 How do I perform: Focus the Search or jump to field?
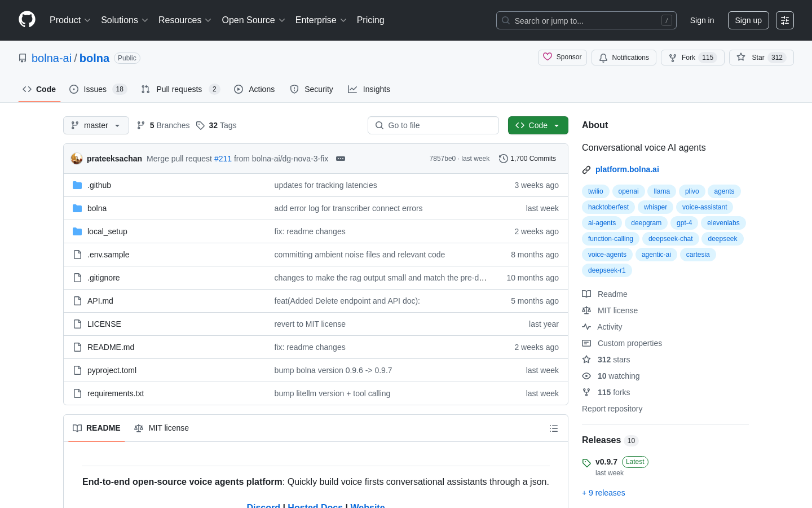click(x=586, y=20)
